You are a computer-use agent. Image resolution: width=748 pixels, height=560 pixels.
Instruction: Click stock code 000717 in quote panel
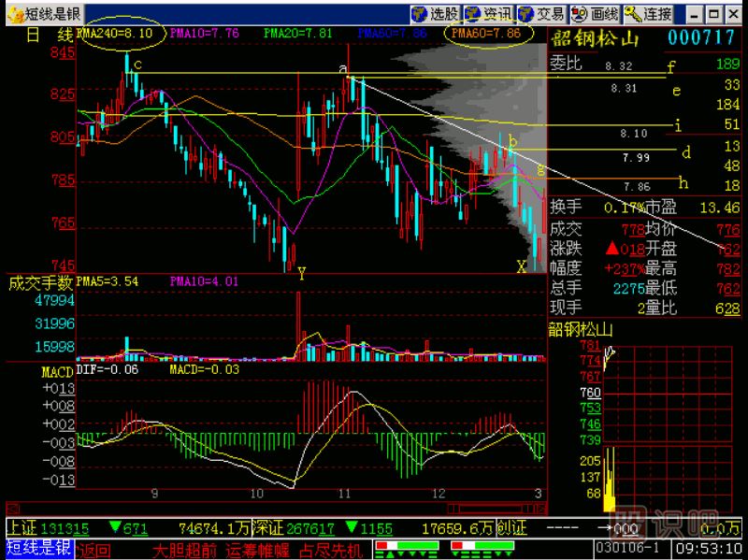click(x=704, y=37)
